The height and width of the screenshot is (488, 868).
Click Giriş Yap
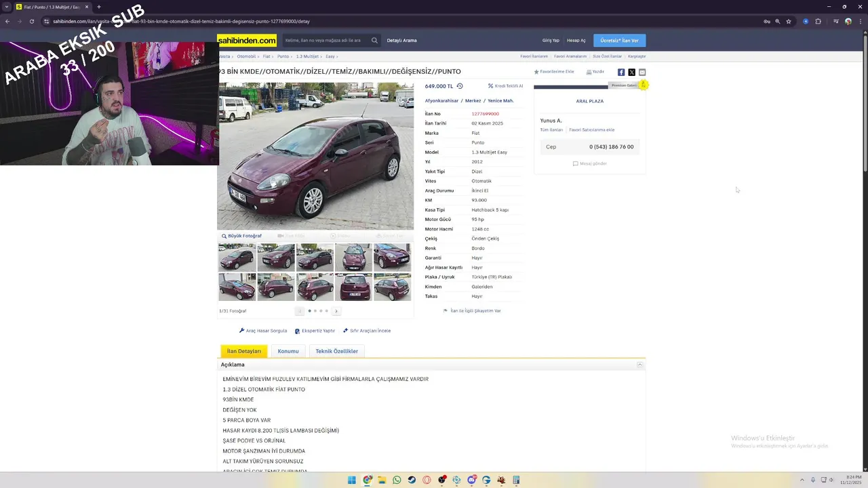pyautogui.click(x=551, y=40)
